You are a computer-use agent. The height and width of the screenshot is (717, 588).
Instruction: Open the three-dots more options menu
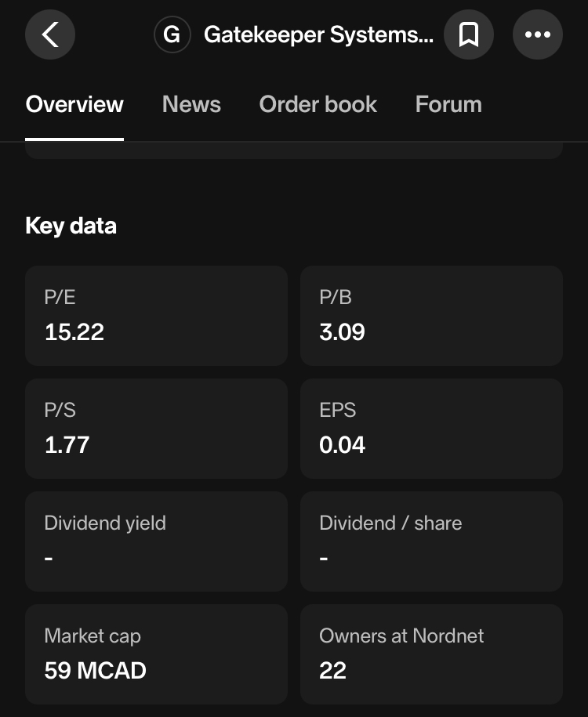[x=538, y=34]
